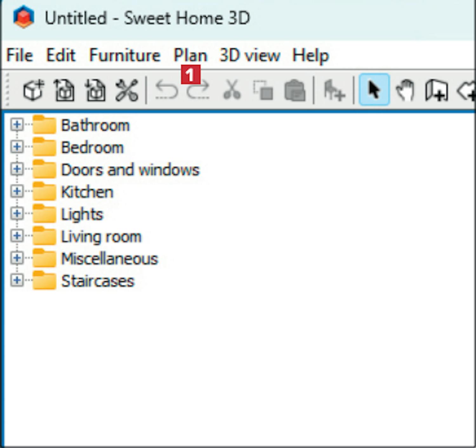Image resolution: width=476 pixels, height=448 pixels.
Task: Click the Cut scissors icon
Action: point(232,90)
